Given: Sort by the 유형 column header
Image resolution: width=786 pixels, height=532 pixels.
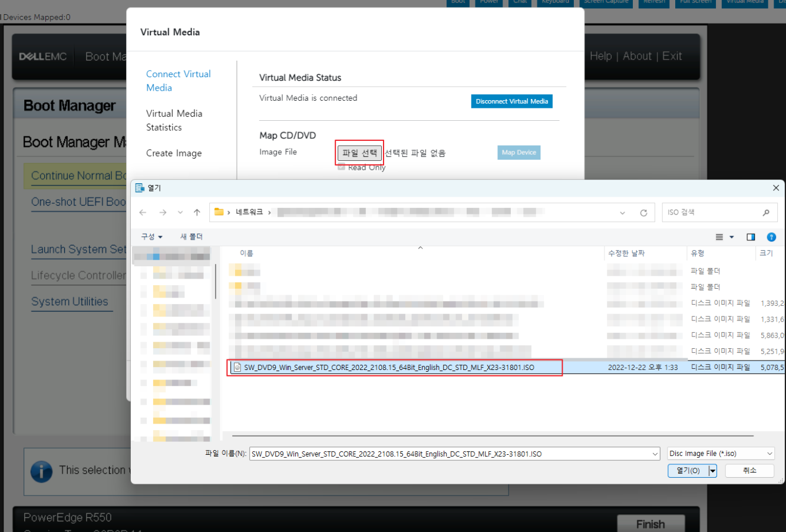Looking at the screenshot, I should click(698, 253).
